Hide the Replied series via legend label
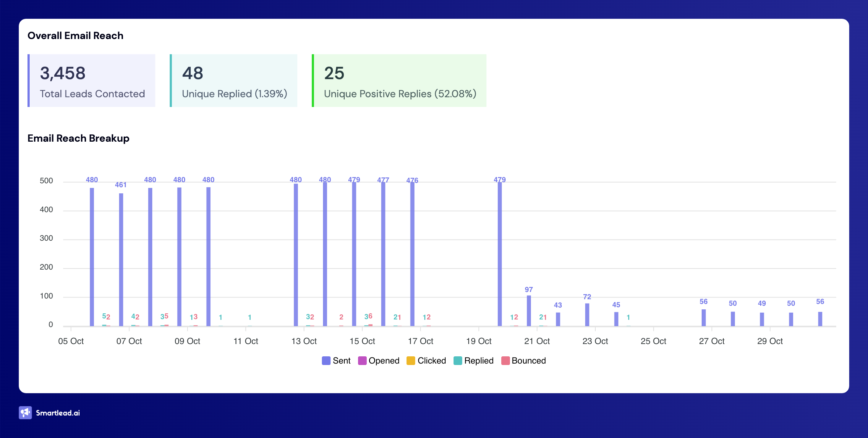The width and height of the screenshot is (868, 438). (x=478, y=361)
